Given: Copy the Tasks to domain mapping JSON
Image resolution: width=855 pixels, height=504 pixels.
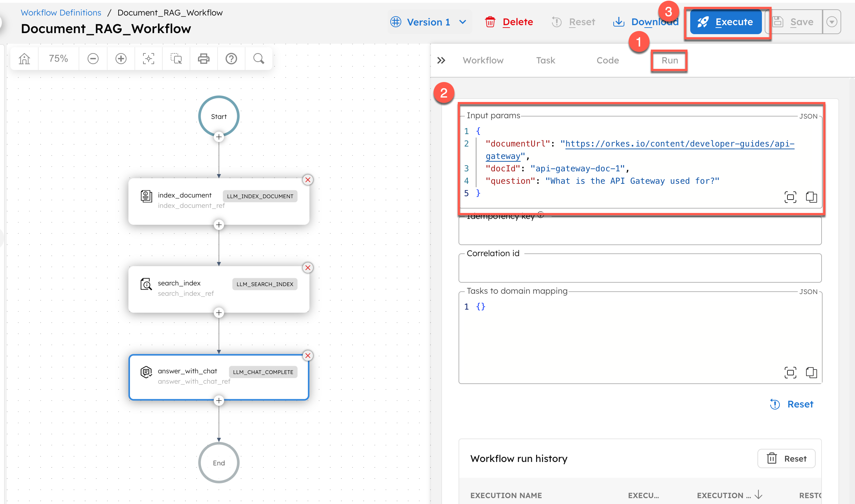Looking at the screenshot, I should pyautogui.click(x=811, y=372).
